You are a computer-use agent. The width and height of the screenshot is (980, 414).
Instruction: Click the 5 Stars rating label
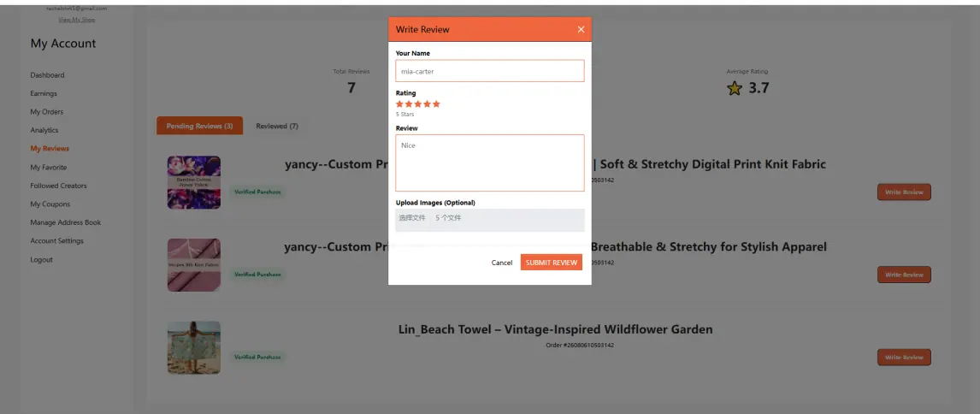(x=405, y=115)
